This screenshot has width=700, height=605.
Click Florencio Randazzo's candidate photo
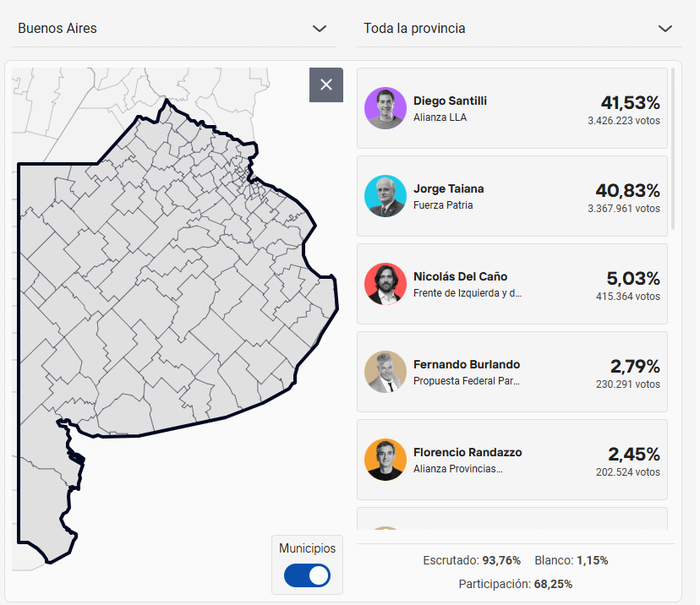(386, 460)
